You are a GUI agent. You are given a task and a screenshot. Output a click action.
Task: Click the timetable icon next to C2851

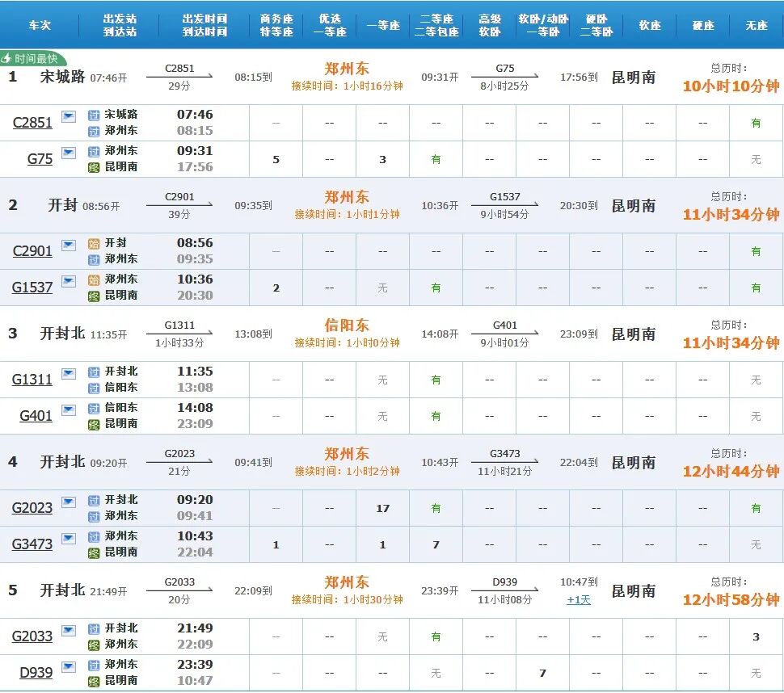point(69,117)
